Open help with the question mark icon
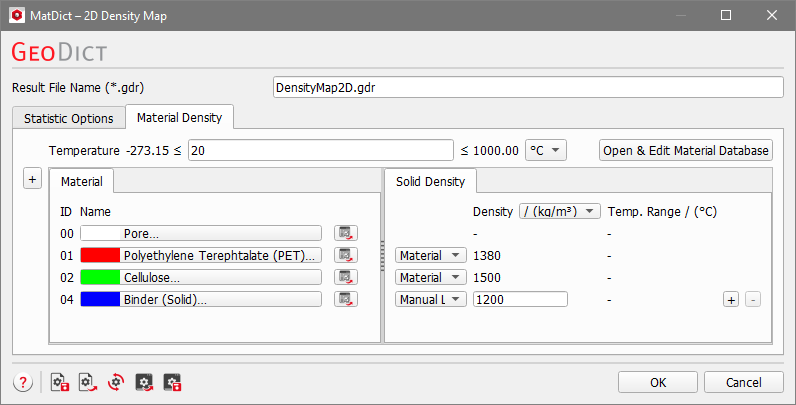Image resolution: width=796 pixels, height=405 pixels. point(23,382)
